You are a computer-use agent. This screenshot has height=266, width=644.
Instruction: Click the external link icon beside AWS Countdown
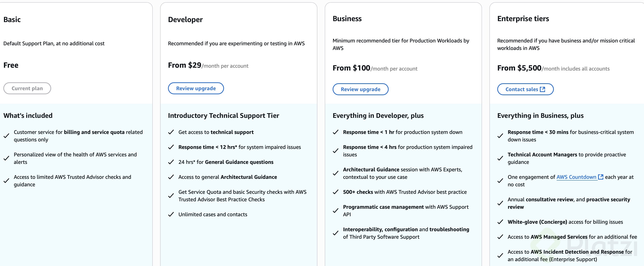click(x=601, y=177)
